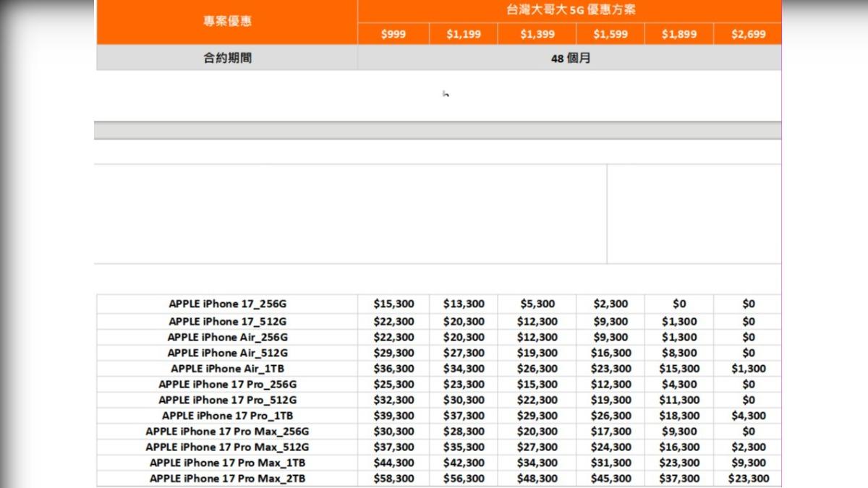Viewport: 868px width, 488px height.
Task: Click the $31,300 price for Pro Max_1TB
Action: [610, 463]
